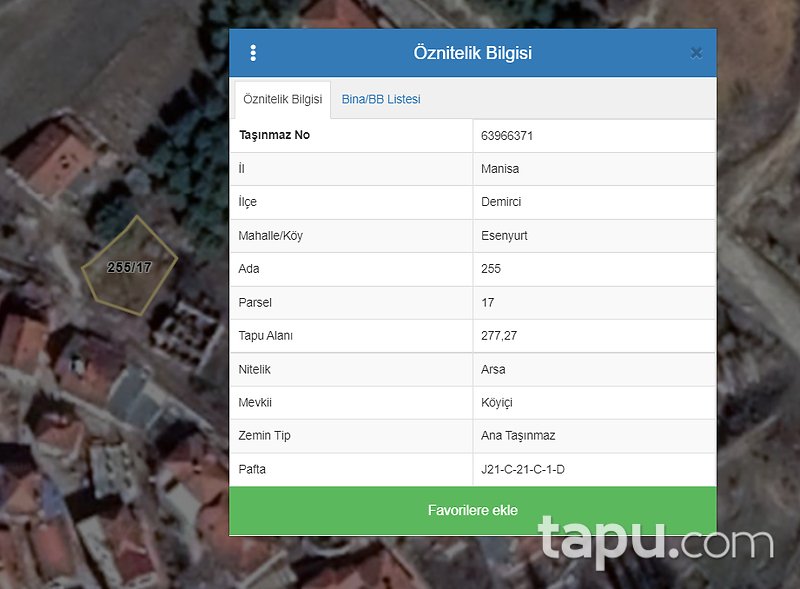
Task: Click the Nitelik value Arsa
Action: [493, 370]
